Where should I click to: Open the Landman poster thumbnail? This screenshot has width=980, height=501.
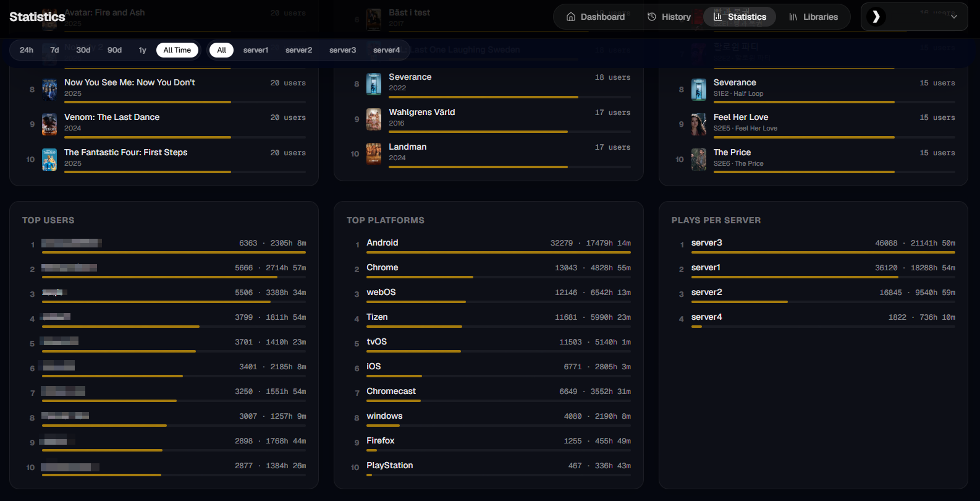(x=374, y=154)
